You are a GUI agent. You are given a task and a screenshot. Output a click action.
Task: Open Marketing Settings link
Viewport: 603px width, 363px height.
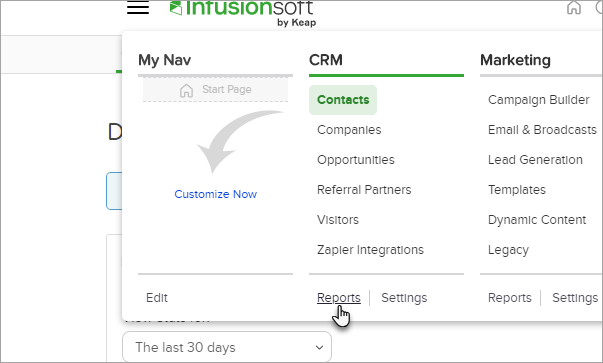(x=575, y=298)
